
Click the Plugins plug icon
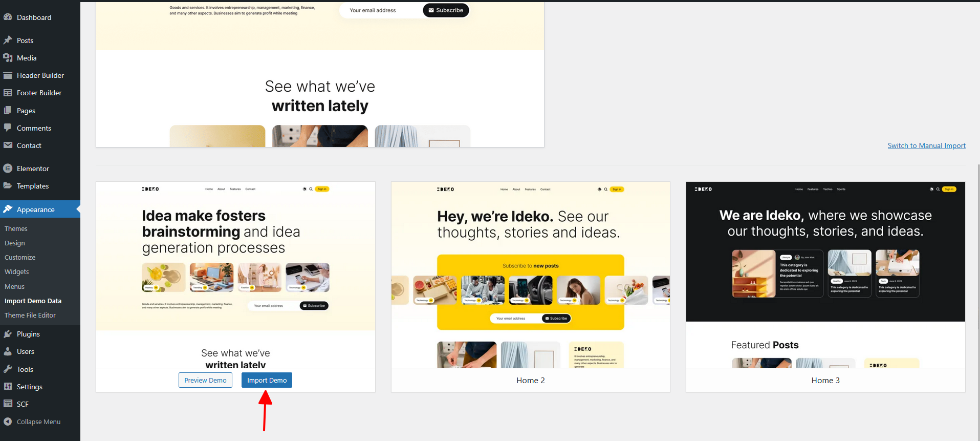click(8, 334)
